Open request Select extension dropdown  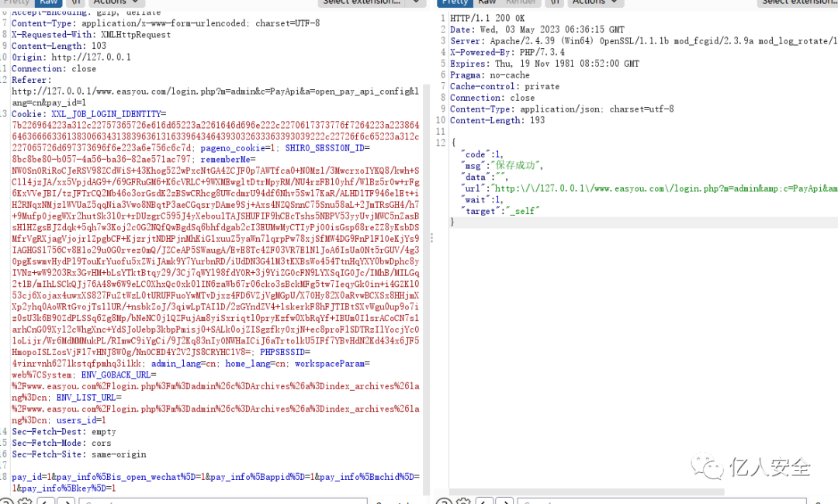362,2
